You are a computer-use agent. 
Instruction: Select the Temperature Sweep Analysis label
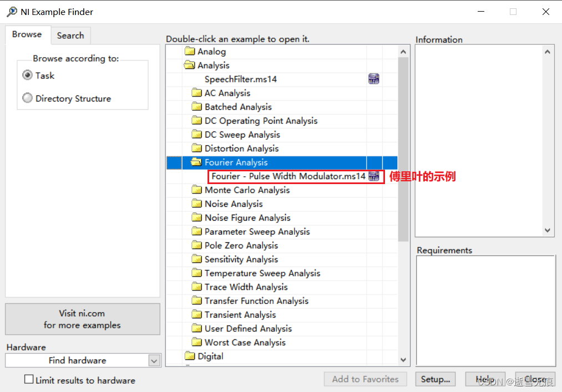pos(262,273)
